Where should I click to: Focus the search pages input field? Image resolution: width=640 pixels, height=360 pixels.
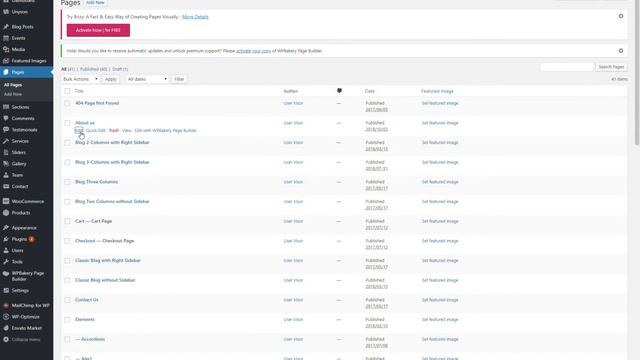click(567, 67)
